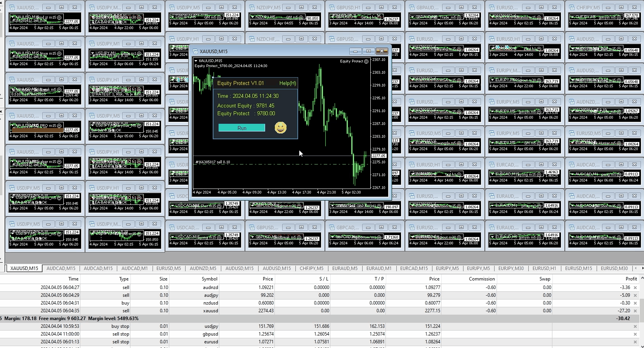Go to the EURAUD,M1 chart tab
The height and width of the screenshot is (348, 644).
coord(379,268)
